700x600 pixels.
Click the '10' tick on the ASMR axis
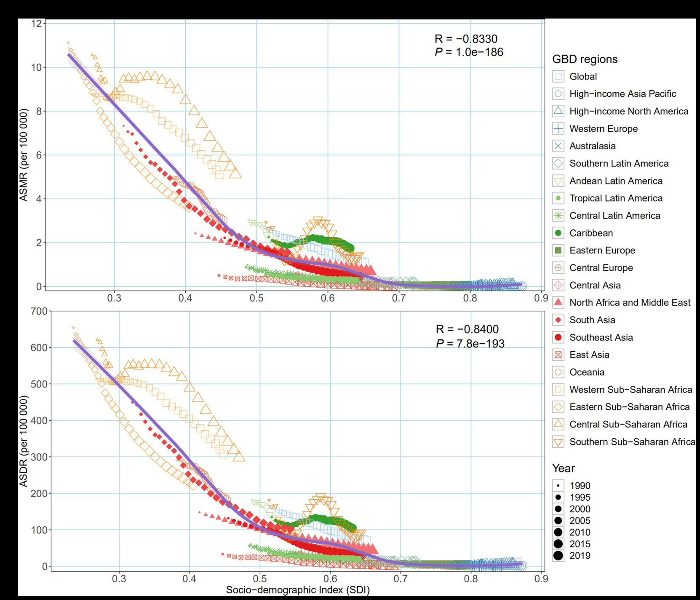(36, 67)
